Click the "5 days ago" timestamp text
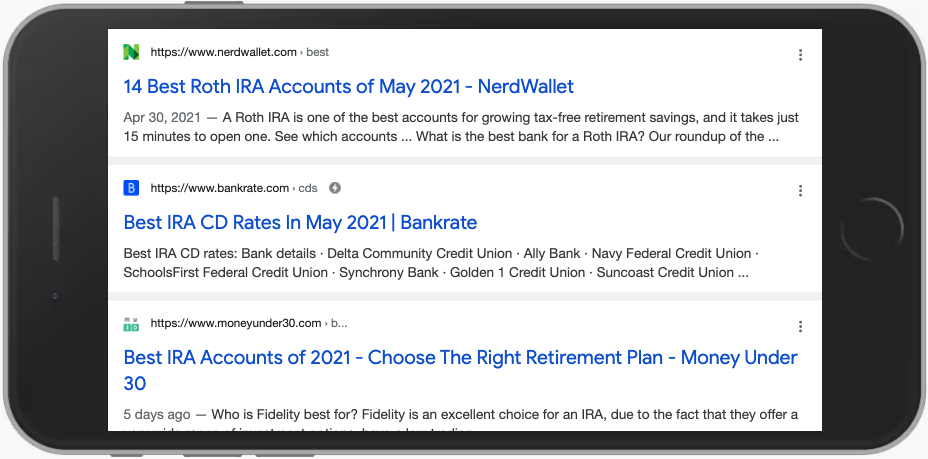 pos(157,415)
